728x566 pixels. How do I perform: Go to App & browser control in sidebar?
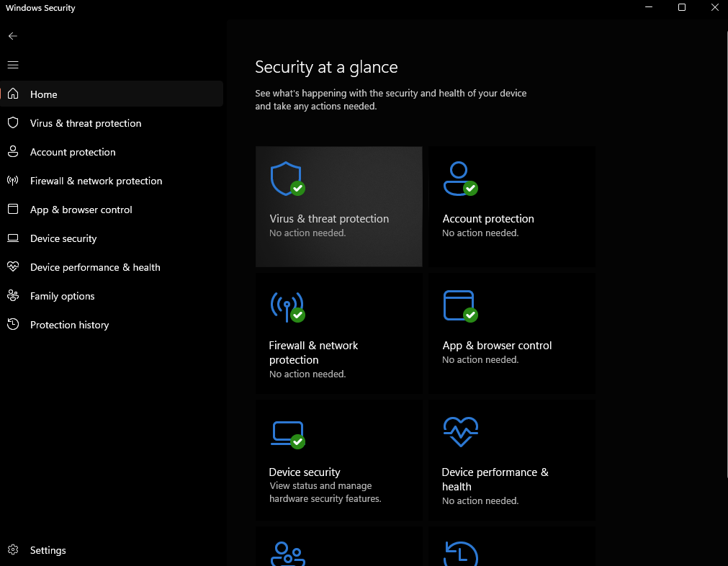pyautogui.click(x=81, y=210)
